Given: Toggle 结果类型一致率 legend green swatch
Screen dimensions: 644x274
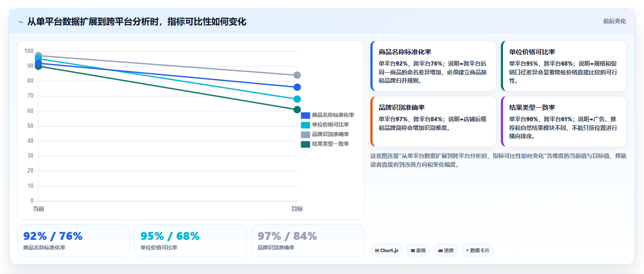Looking at the screenshot, I should tap(306, 144).
